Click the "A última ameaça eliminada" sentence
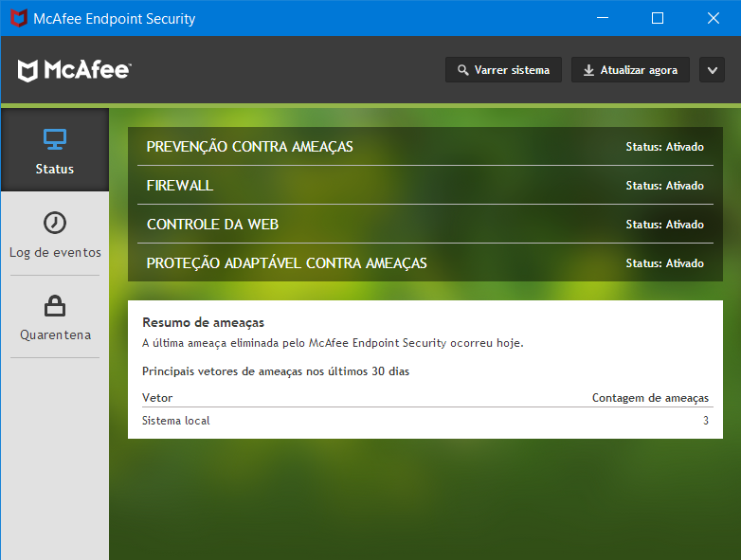This screenshot has height=560, width=741. click(x=333, y=343)
